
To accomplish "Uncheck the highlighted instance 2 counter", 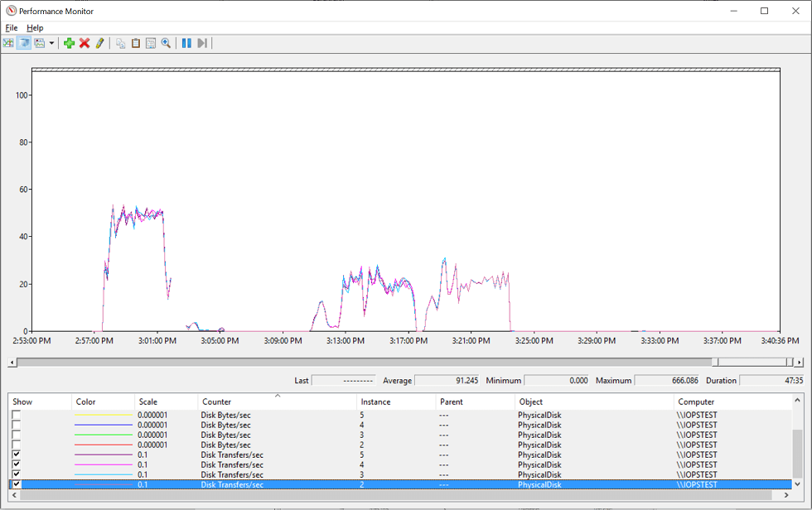I will 14,484.
